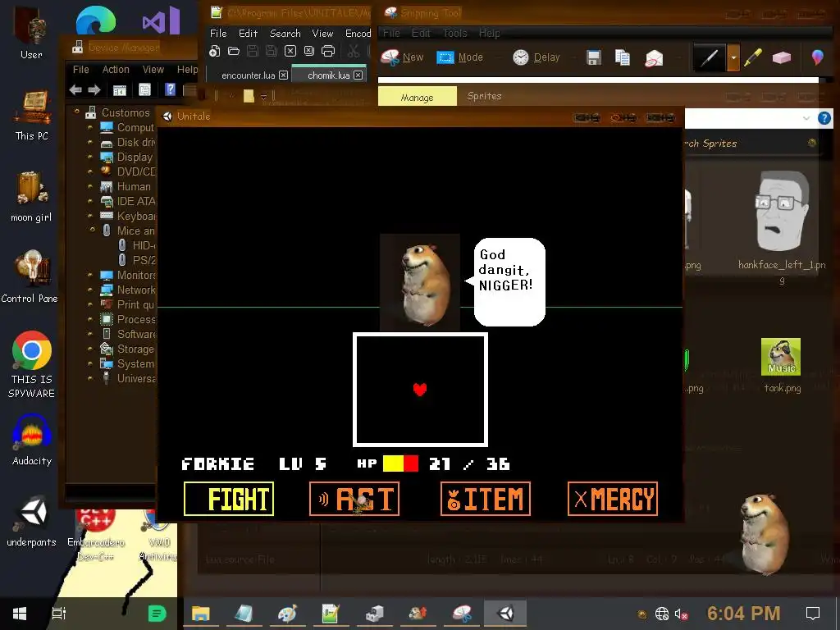Select the Display adapters tree entry
840x630 pixels.
[x=127, y=157]
